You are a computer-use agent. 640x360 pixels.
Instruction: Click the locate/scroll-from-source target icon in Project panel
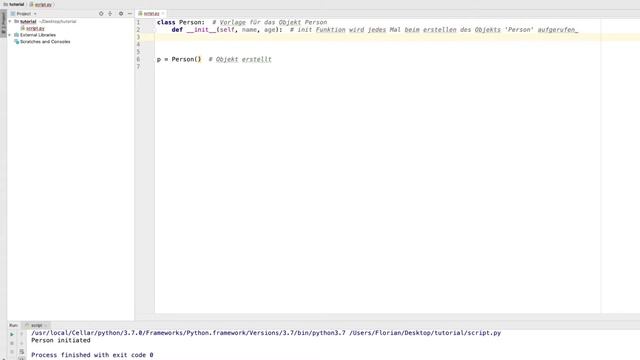[x=101, y=13]
